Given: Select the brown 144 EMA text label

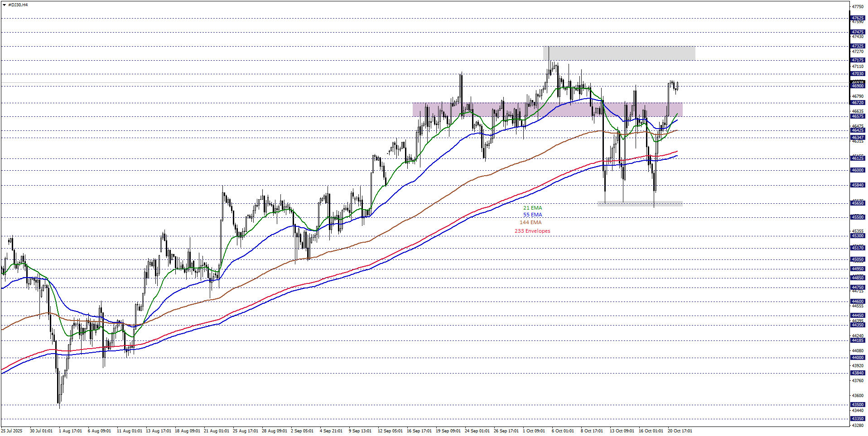Looking at the screenshot, I should click(x=530, y=223).
